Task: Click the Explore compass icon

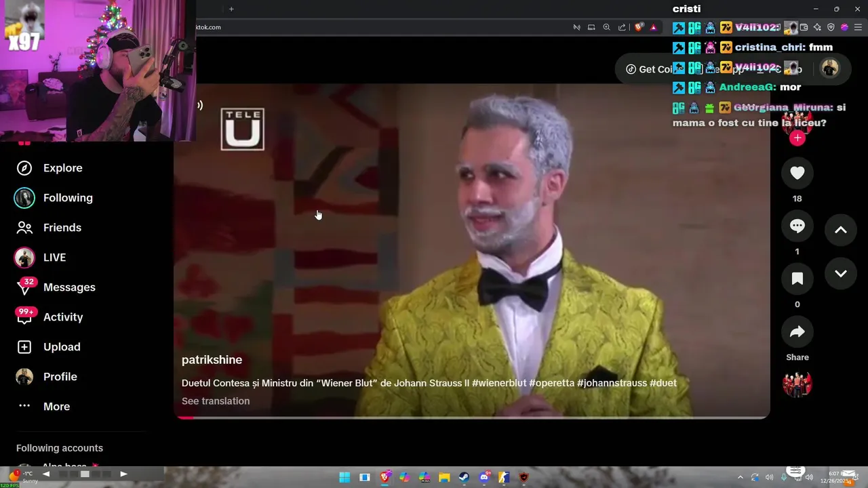Action: (x=24, y=168)
